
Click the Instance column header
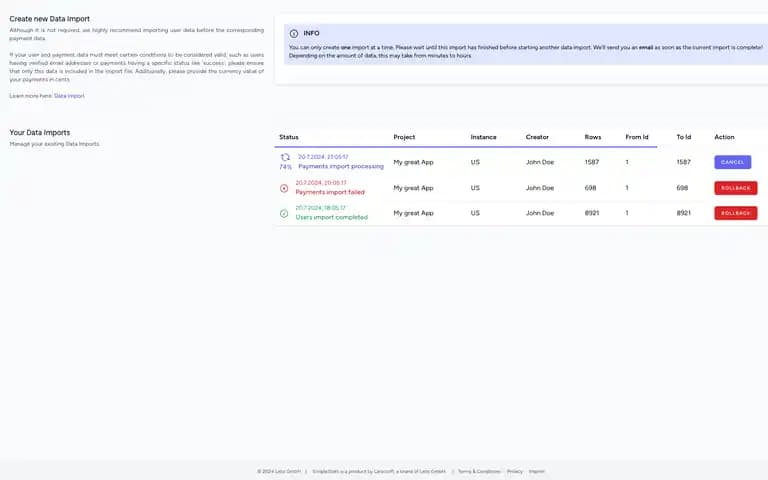(483, 137)
